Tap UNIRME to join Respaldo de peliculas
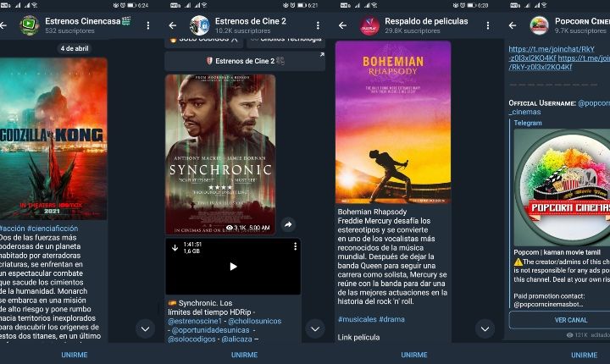This screenshot has height=364, width=610. tap(414, 355)
